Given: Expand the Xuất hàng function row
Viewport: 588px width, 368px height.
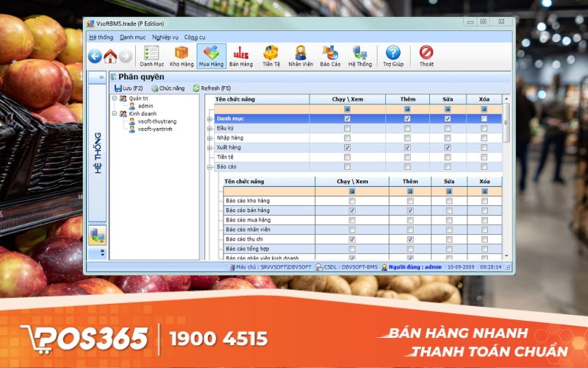Looking at the screenshot, I should 210,148.
